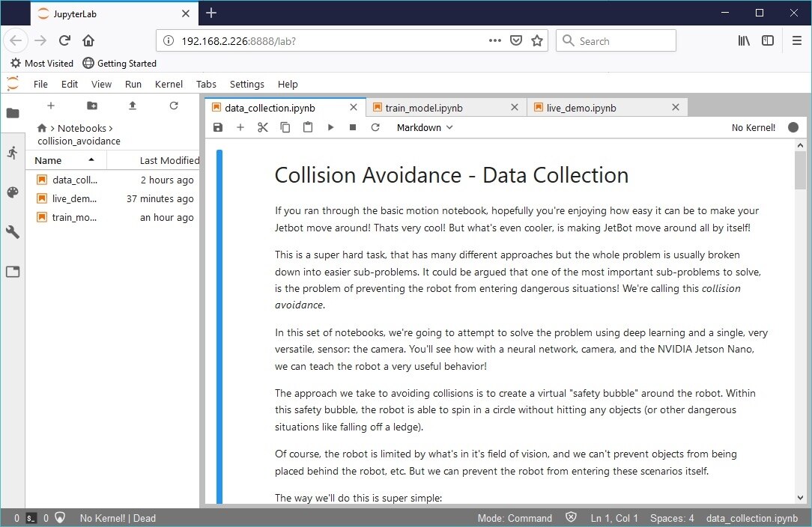Open the Kernel menu
Viewport: 812px width, 527px height.
tap(169, 85)
